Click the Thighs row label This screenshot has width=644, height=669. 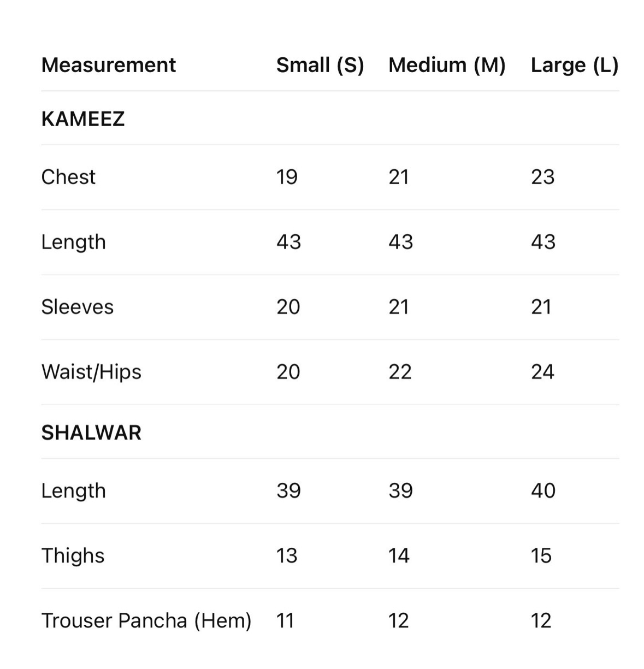[x=73, y=555]
